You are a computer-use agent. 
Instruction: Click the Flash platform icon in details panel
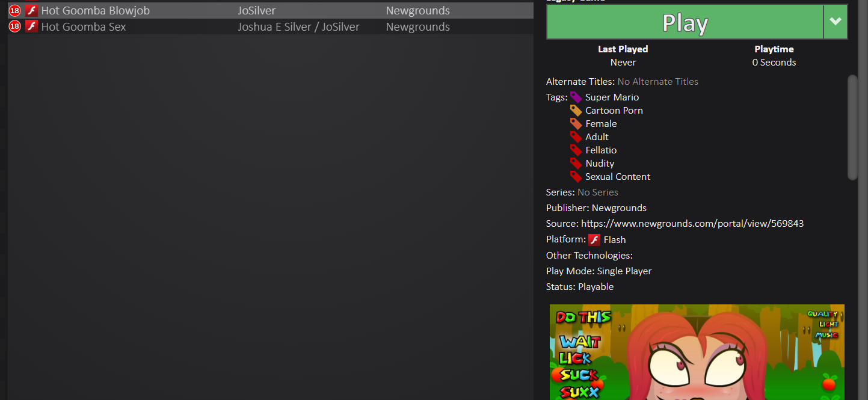[594, 239]
